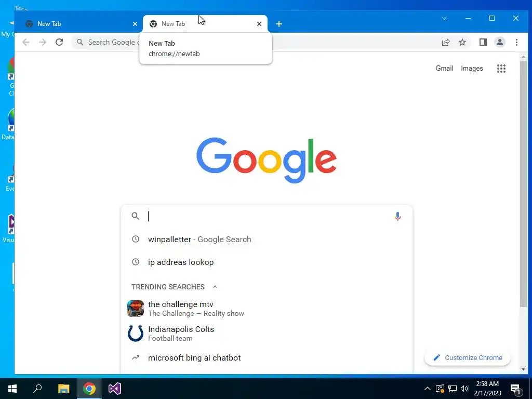Screen dimensions: 532x399
Task: Add a new tab with plus button
Action: 279,24
